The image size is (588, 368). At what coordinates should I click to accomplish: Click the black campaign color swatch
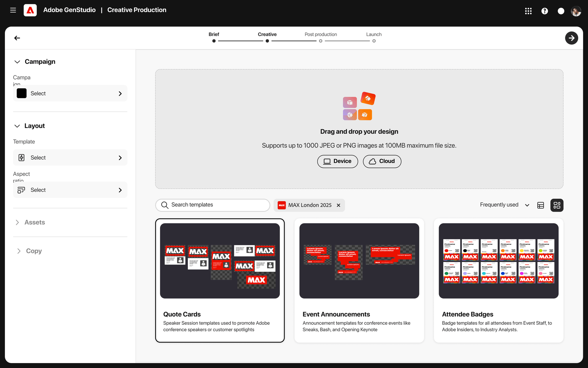point(22,93)
